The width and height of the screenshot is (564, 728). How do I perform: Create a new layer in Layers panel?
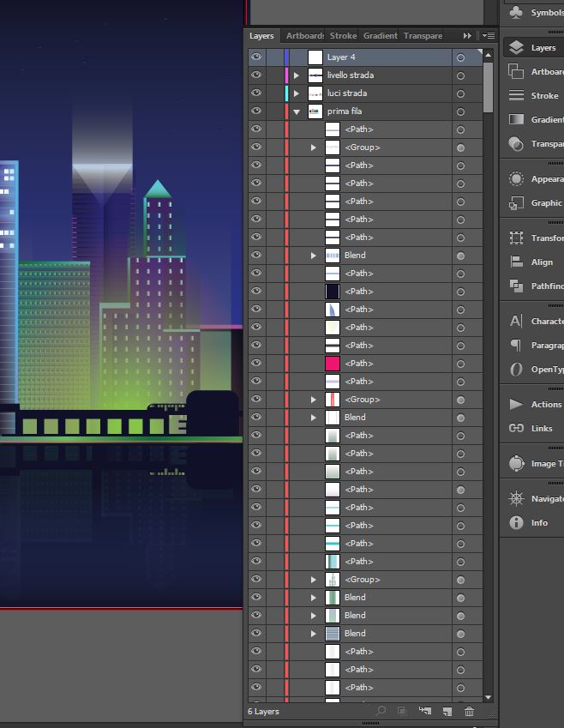447,712
